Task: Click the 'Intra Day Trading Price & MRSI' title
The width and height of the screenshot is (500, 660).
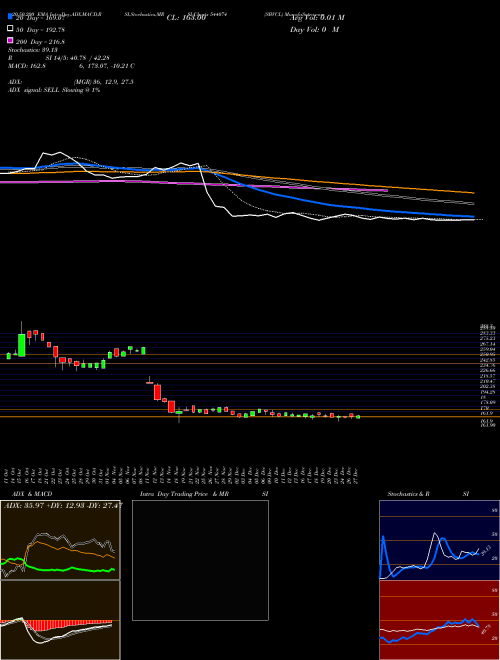Action: (204, 494)
